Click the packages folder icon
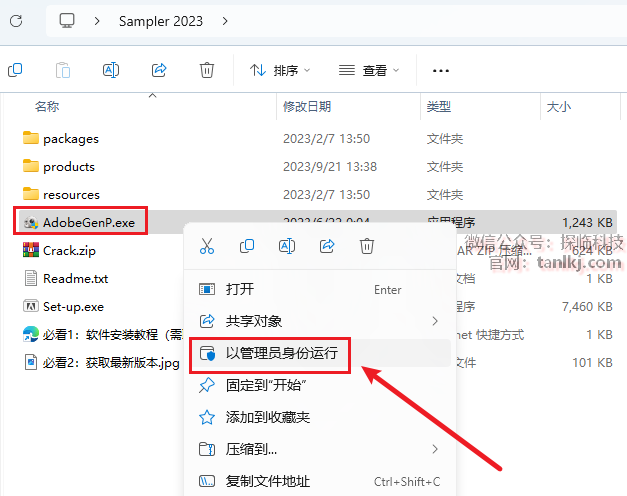 31,138
